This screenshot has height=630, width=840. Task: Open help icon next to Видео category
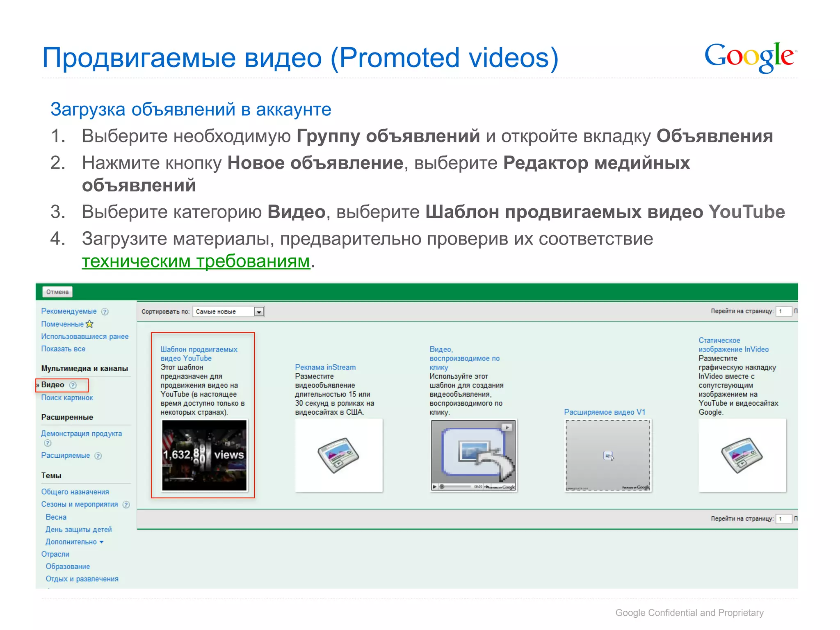point(73,385)
